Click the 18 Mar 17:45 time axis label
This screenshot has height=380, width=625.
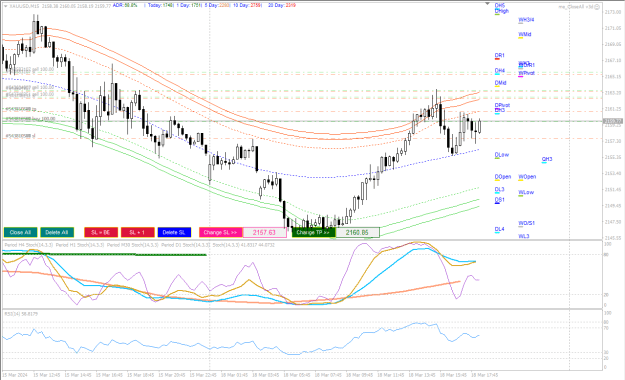point(484,375)
